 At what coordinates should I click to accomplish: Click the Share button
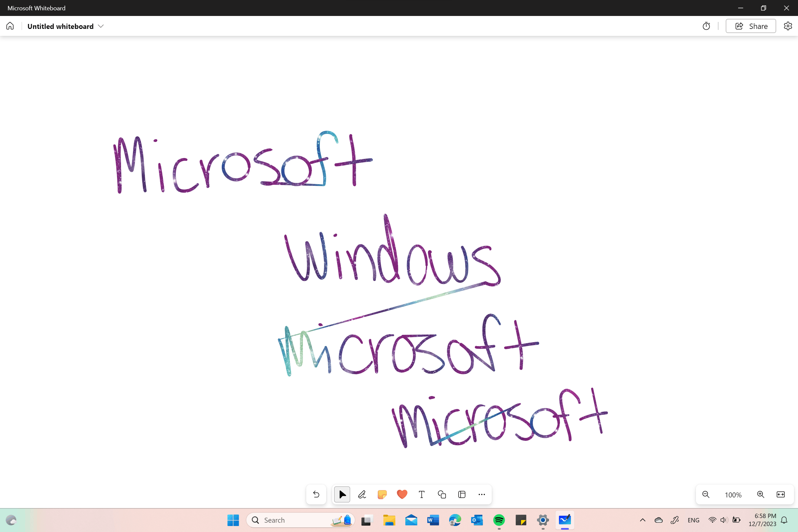coord(750,26)
